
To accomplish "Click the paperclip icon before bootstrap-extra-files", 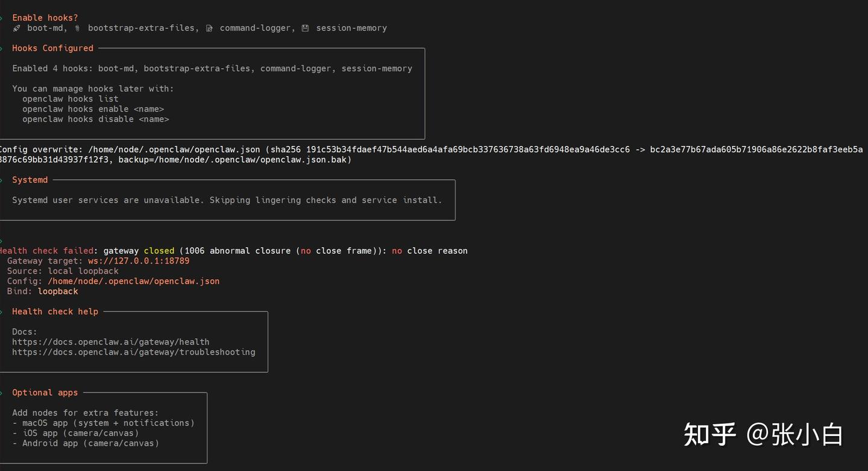I will click(77, 28).
